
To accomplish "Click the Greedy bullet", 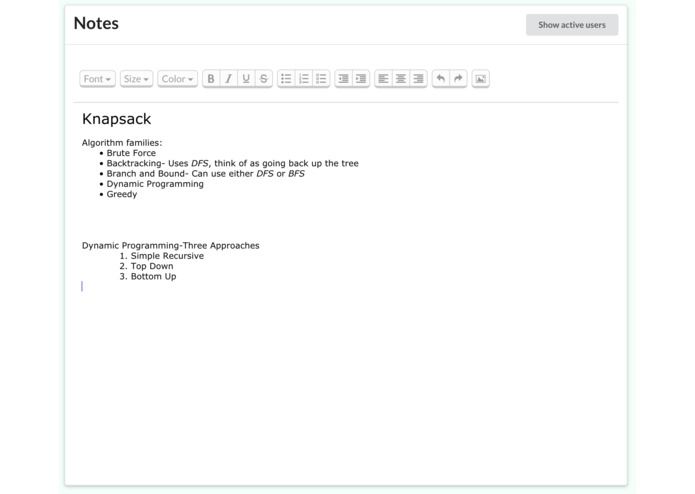I will pos(122,194).
